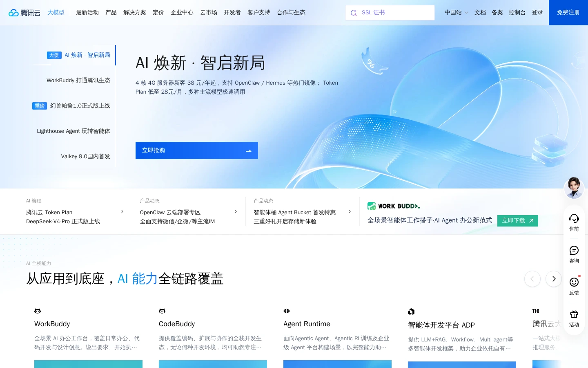Click the WorkBuddy card icon
The image size is (588, 368).
(x=38, y=311)
